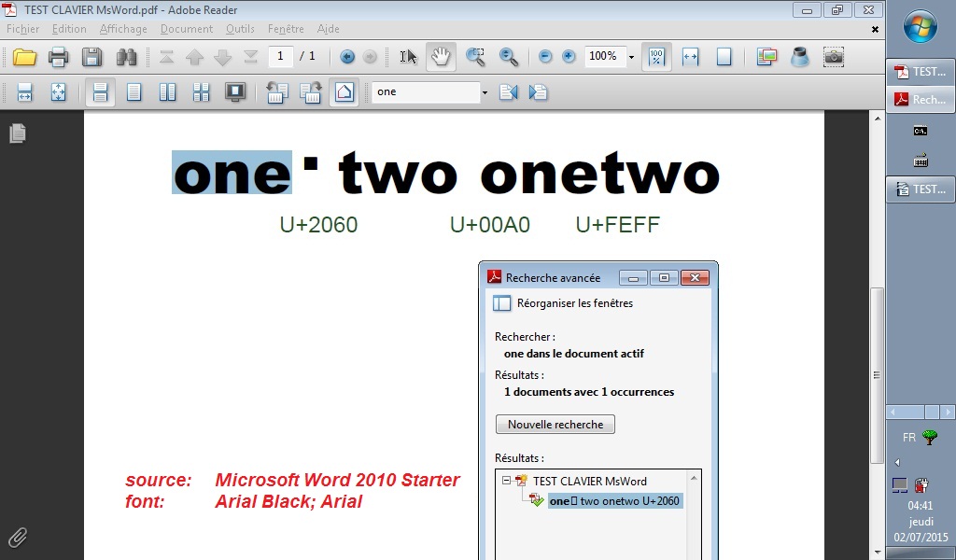Click the Nouvelle recherche button
The image size is (956, 560).
pyautogui.click(x=555, y=425)
